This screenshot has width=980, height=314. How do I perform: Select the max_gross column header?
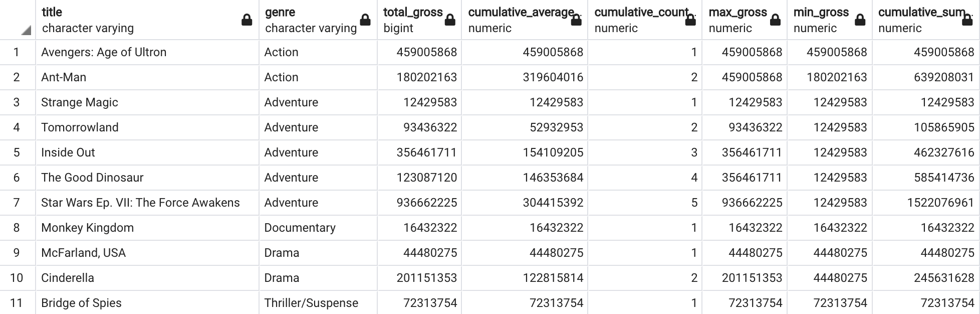pos(745,20)
